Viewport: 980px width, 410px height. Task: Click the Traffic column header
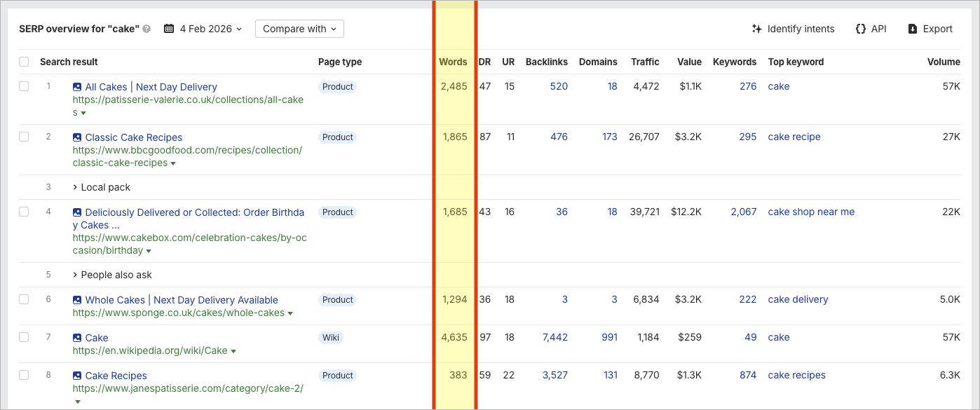[645, 62]
